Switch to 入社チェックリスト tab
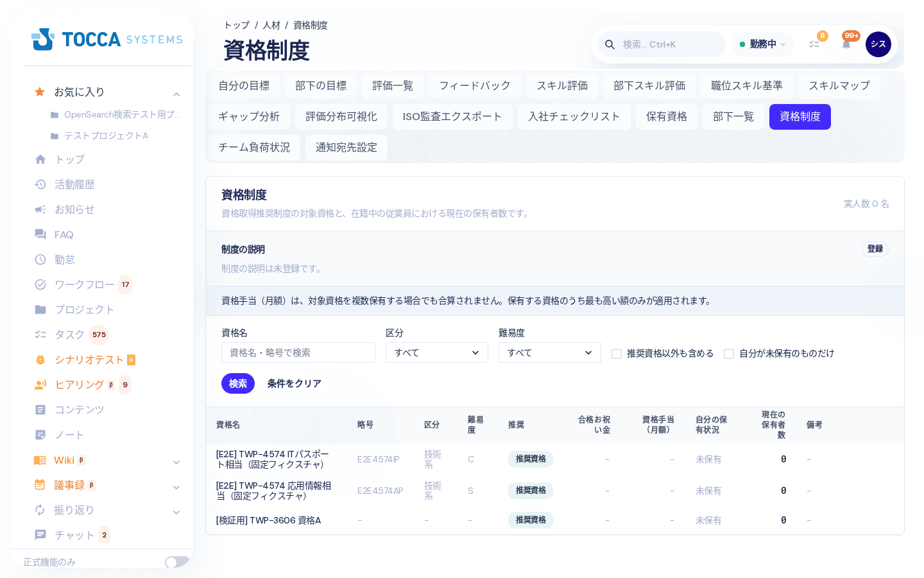Screen dimensions: 924x578 tap(574, 117)
